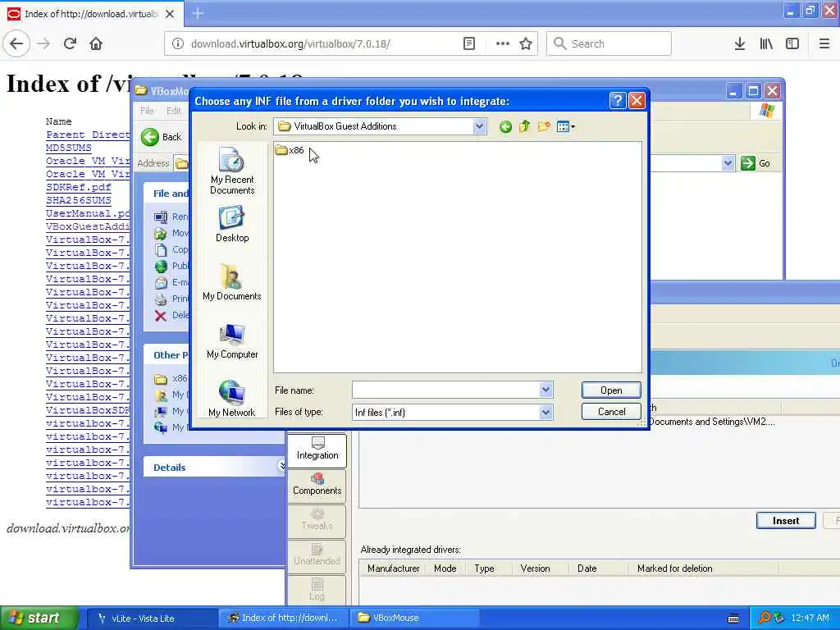Switch to vLite - Vista Lite taskbar item
Image resolution: width=840 pixels, height=630 pixels.
pyautogui.click(x=152, y=619)
